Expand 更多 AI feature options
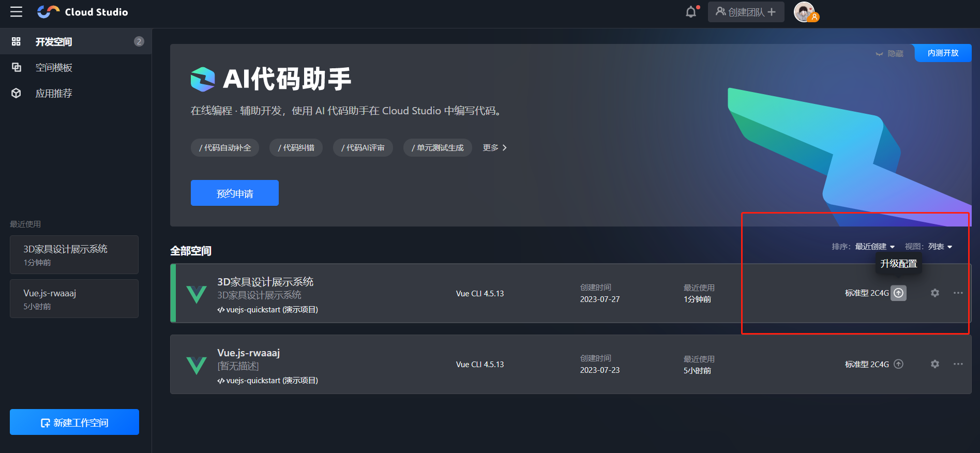Image resolution: width=980 pixels, height=453 pixels. pyautogui.click(x=494, y=148)
